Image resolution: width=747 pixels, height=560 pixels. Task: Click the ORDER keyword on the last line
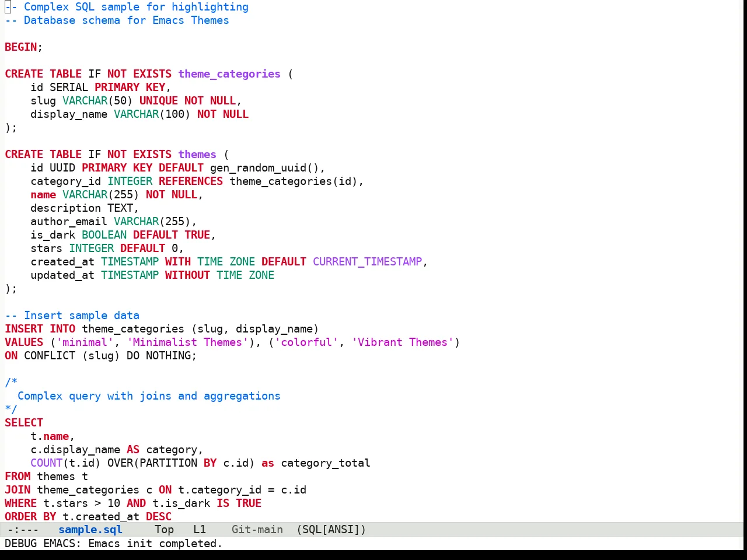point(21,517)
